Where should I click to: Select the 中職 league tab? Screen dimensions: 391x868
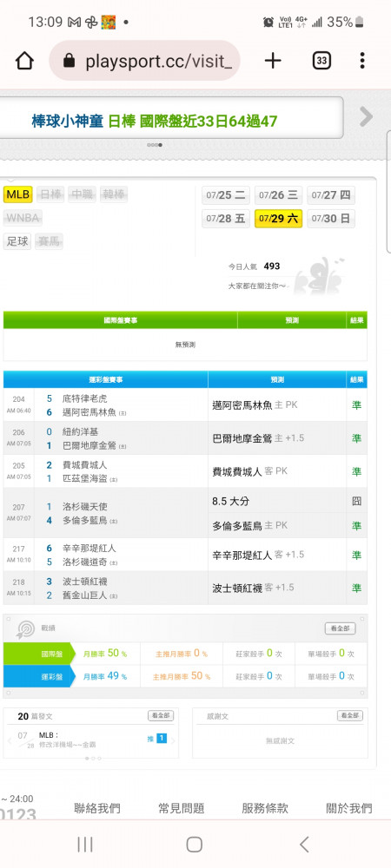coord(82,194)
